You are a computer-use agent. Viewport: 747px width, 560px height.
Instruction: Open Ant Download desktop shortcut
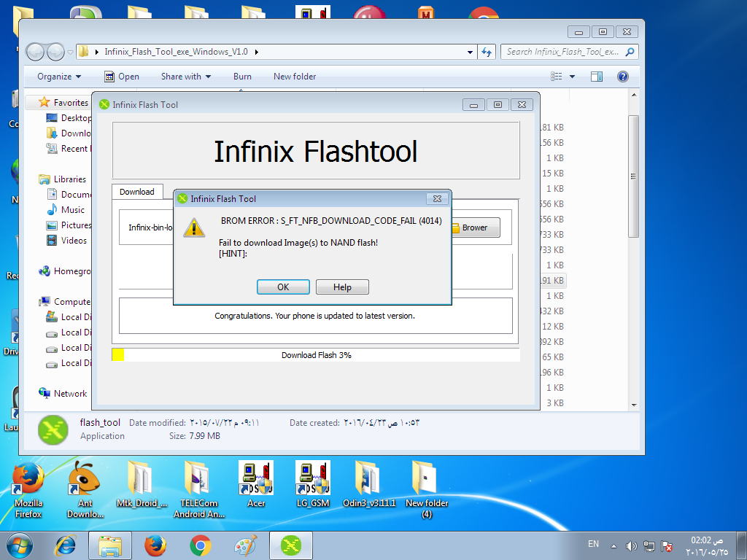tap(85, 491)
